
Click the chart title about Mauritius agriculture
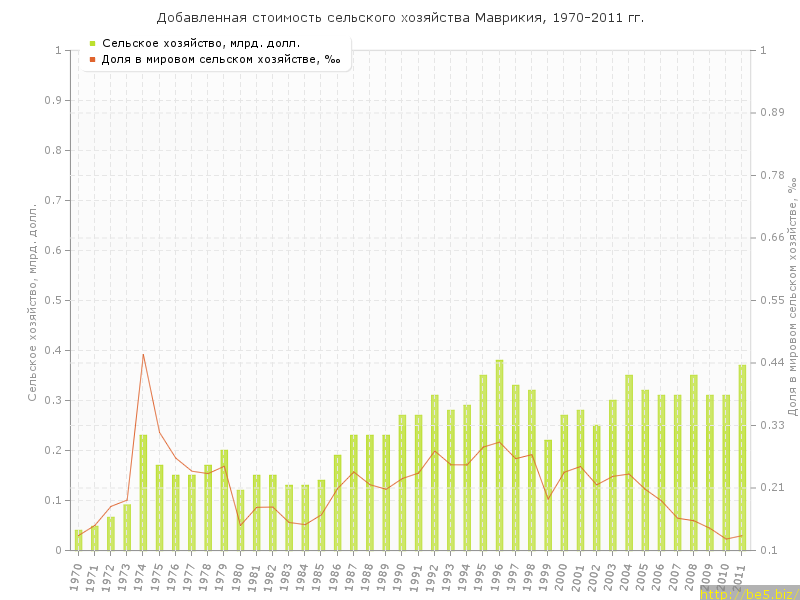click(x=400, y=18)
